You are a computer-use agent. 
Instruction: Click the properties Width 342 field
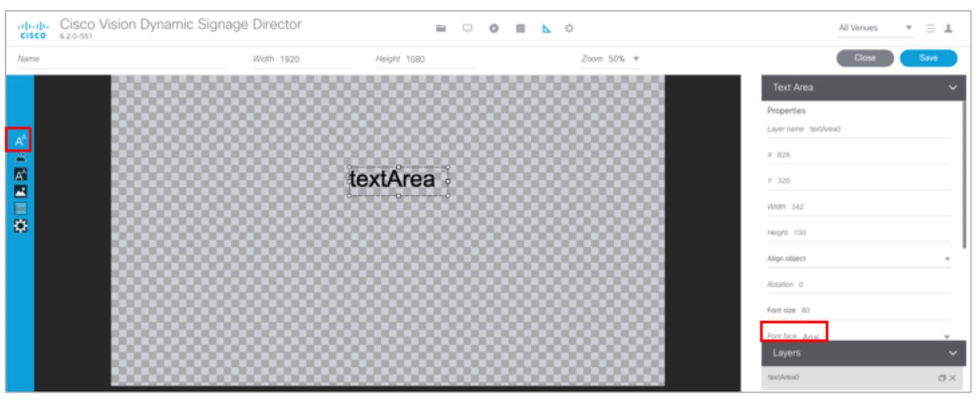tap(859, 207)
